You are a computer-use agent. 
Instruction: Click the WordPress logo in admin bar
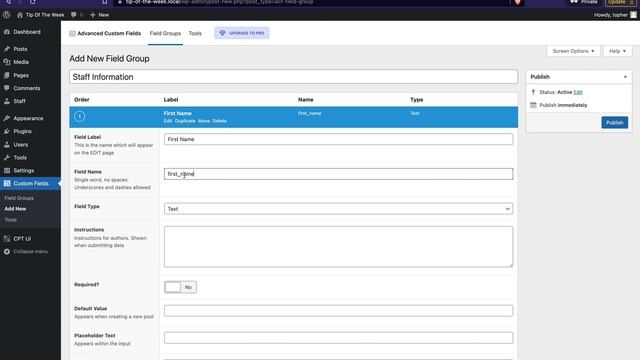click(x=7, y=15)
